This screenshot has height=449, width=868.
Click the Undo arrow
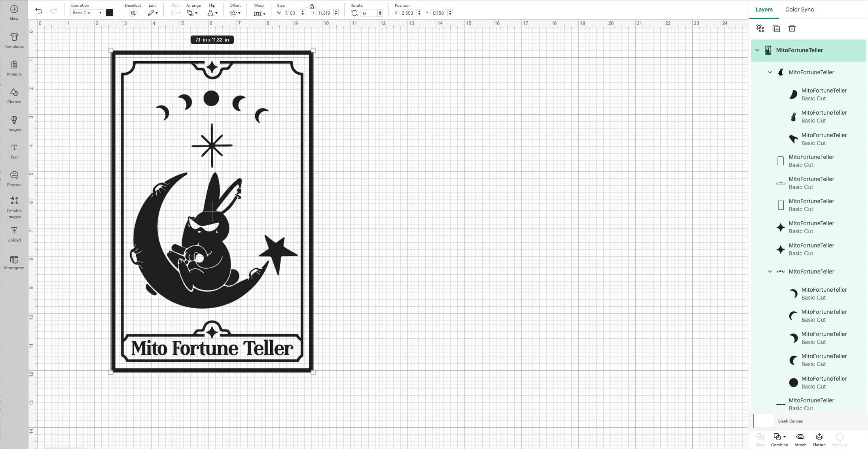click(x=39, y=11)
